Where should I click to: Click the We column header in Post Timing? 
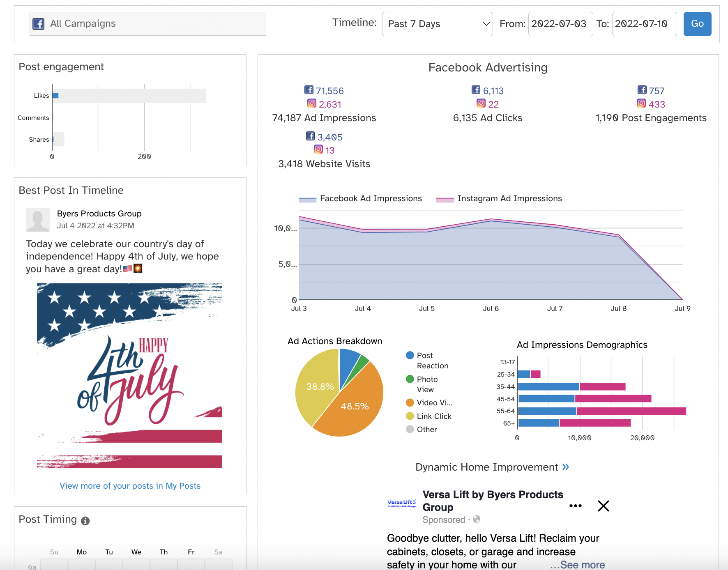pyautogui.click(x=136, y=552)
